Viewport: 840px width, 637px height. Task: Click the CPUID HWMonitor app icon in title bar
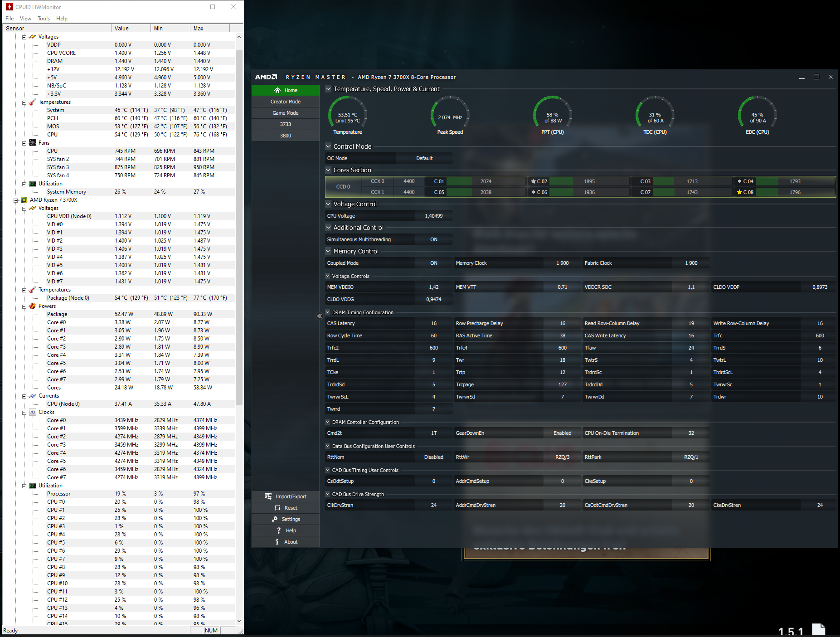(x=10, y=7)
